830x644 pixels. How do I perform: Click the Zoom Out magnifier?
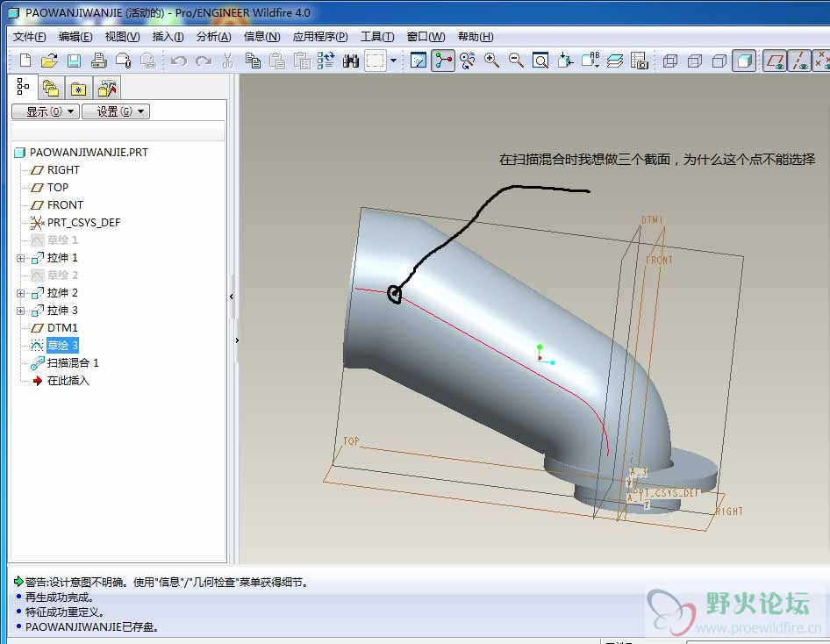pos(516,61)
